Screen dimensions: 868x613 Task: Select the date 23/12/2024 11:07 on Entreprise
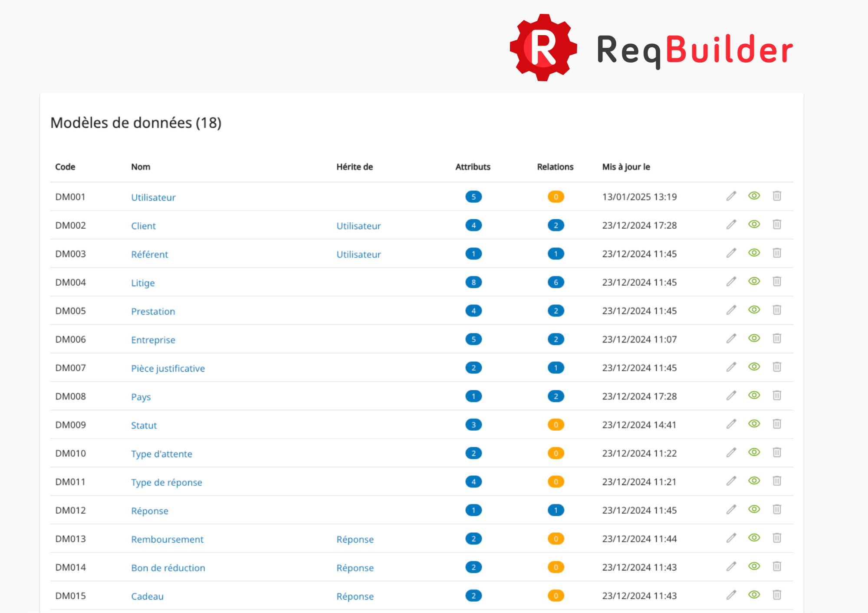click(x=639, y=339)
